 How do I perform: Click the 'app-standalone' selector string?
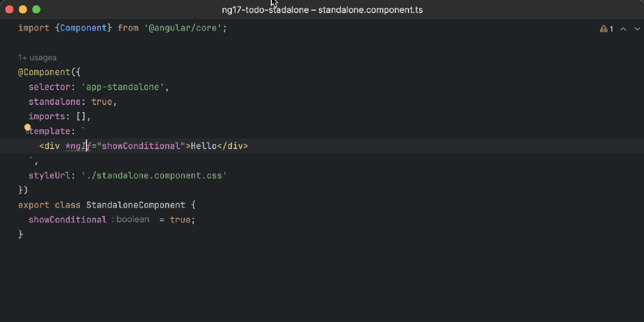tap(125, 87)
